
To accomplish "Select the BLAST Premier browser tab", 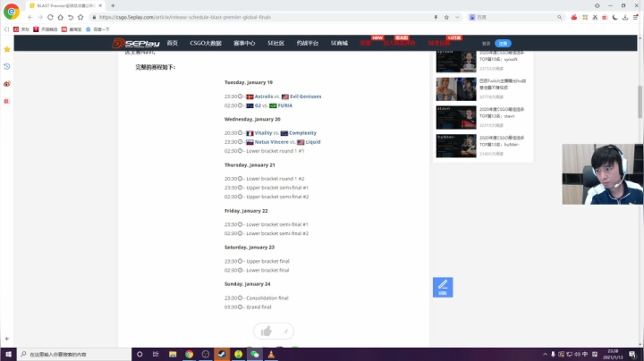I will 65,5.
